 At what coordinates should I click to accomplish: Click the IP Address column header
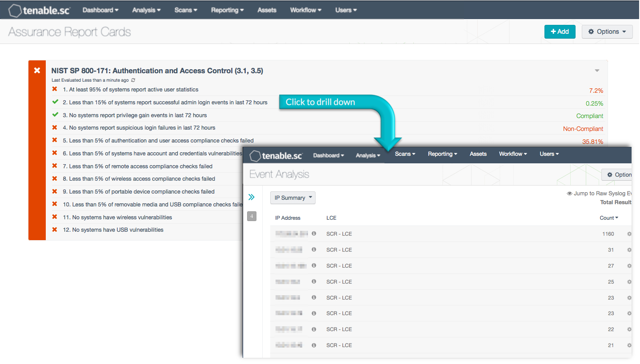point(288,218)
